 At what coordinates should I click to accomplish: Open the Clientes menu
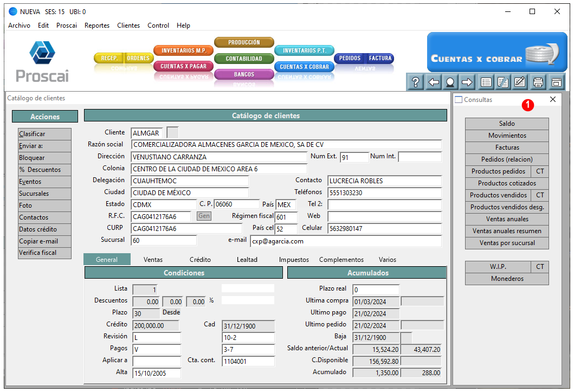[128, 25]
